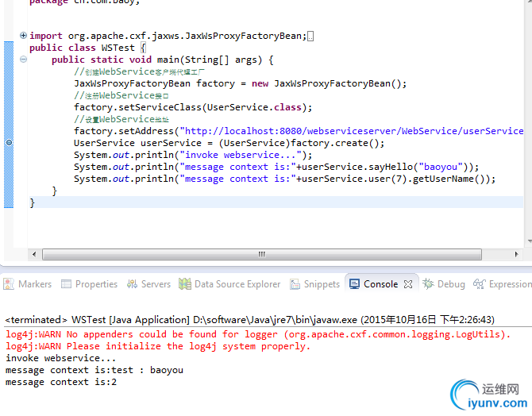Click the marker beside the factory.create line
This screenshot has width=532, height=416.
click(10, 143)
